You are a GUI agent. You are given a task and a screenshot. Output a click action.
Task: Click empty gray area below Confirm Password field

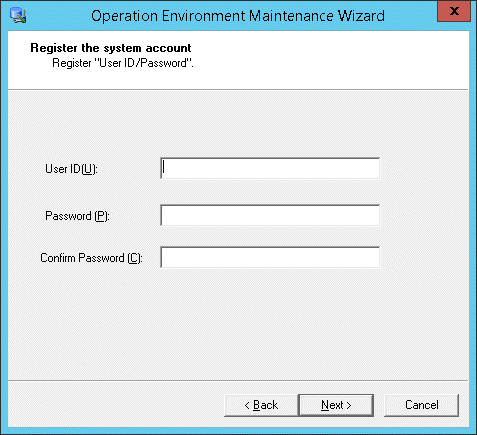[238, 323]
